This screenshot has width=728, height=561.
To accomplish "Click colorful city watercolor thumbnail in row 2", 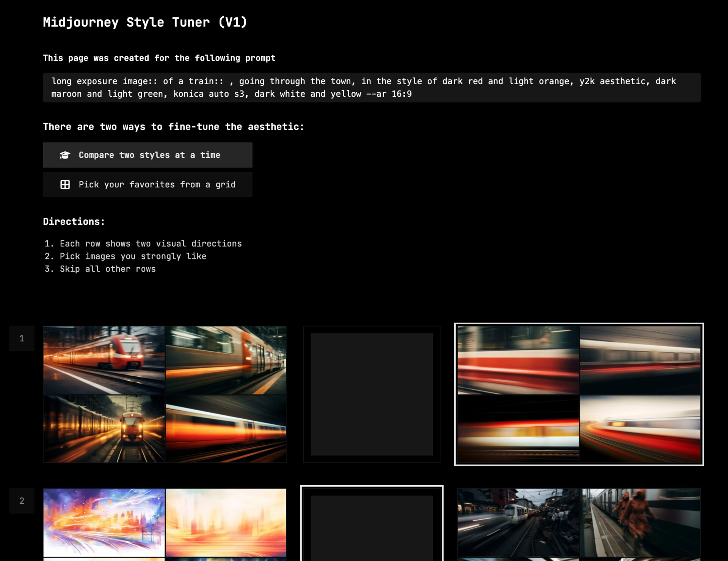I will tap(104, 523).
